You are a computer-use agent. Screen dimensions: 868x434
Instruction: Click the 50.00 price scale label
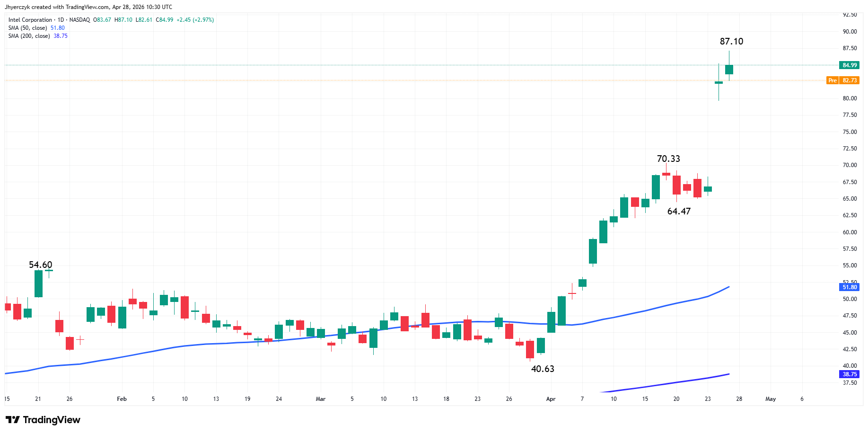pyautogui.click(x=850, y=299)
